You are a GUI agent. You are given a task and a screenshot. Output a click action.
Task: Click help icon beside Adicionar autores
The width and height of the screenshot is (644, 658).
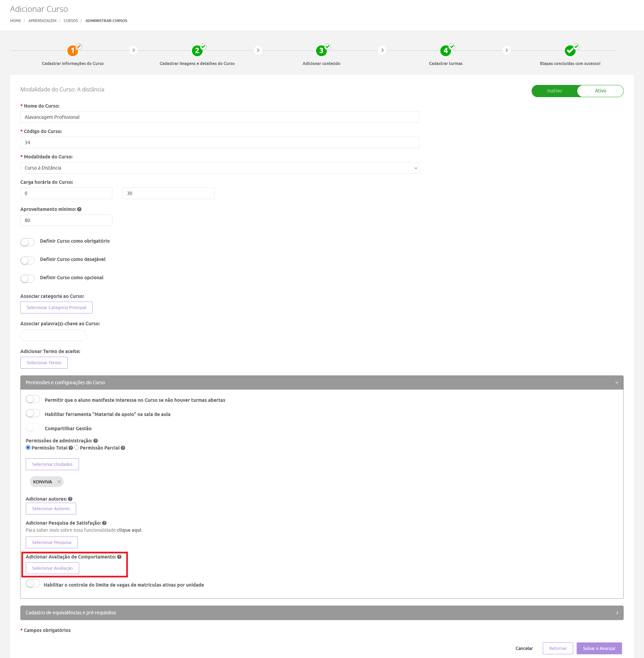point(70,499)
